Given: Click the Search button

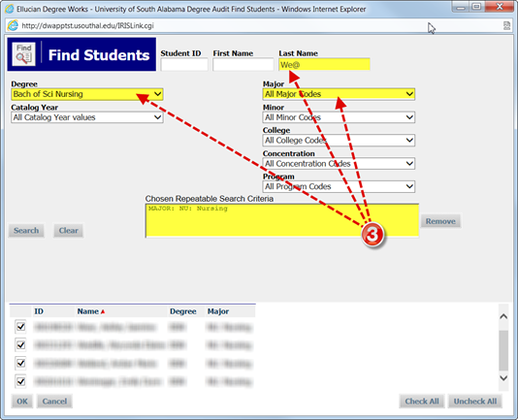Looking at the screenshot, I should 26,230.
